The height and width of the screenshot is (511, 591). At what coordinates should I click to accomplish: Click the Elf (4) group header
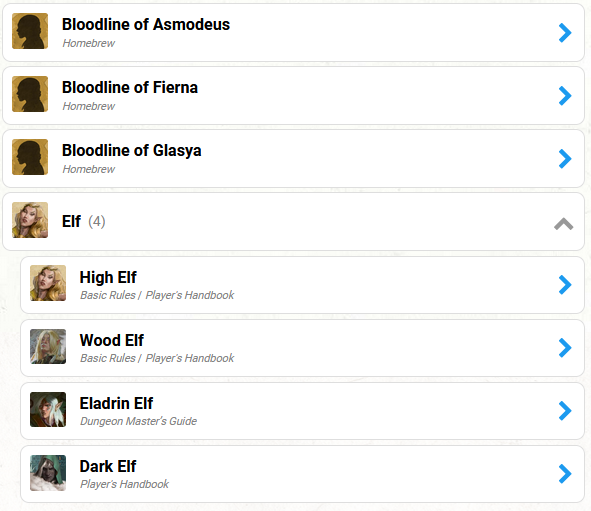coord(293,222)
